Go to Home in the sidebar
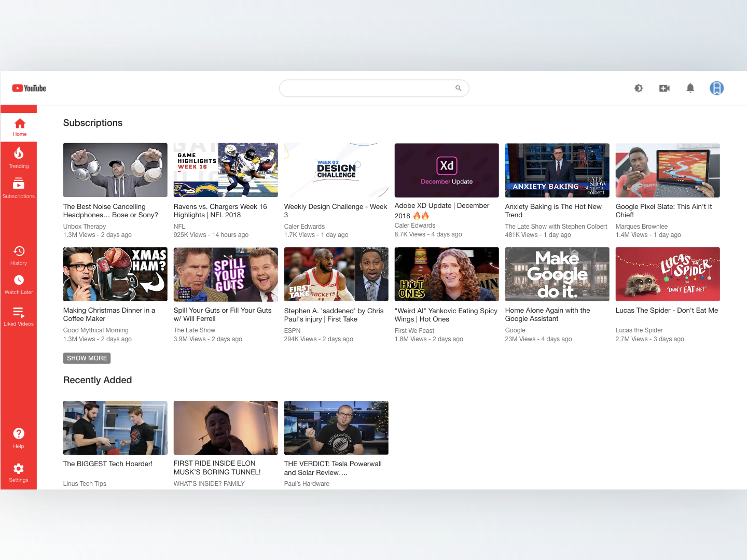747x560 pixels. (20, 127)
